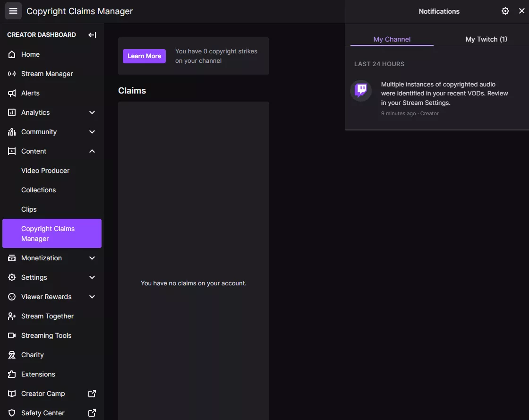Click the Stream Manager broadcast icon

12,74
